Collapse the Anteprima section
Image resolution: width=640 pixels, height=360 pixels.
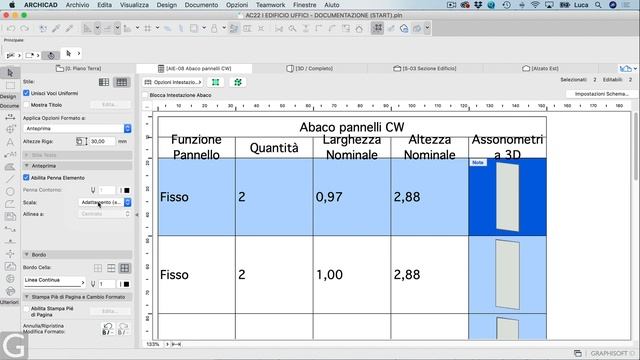coord(78,166)
